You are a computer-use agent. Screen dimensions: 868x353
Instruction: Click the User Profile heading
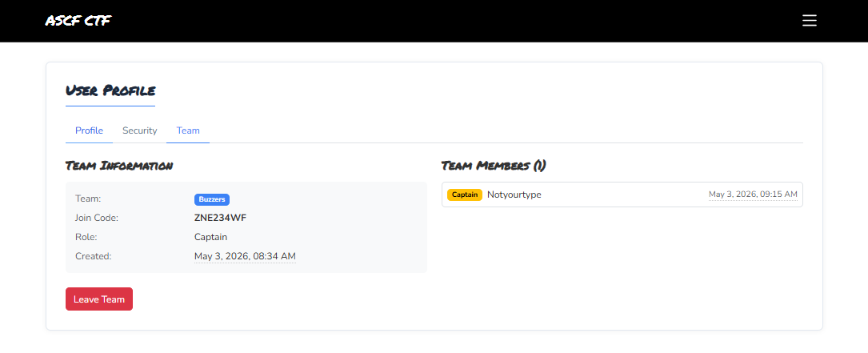click(110, 90)
